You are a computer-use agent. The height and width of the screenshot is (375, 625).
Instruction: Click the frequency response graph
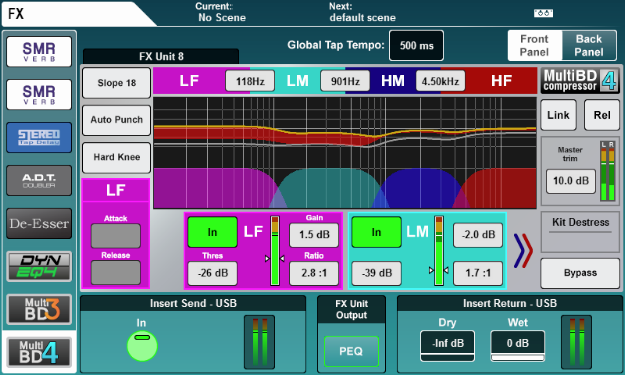[345, 153]
